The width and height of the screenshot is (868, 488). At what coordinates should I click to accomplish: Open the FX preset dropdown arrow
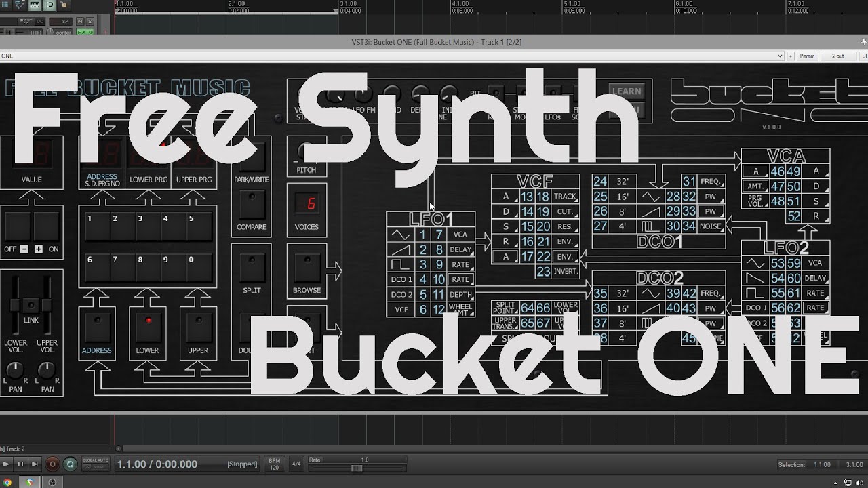click(x=781, y=56)
